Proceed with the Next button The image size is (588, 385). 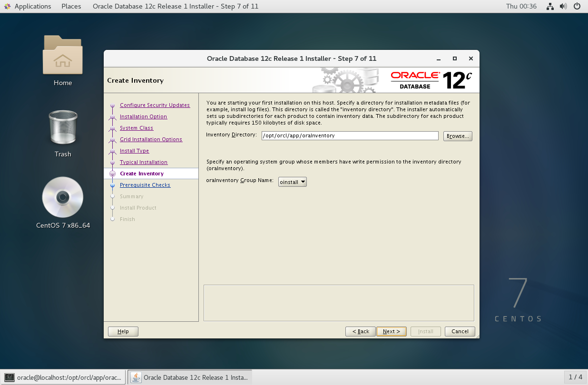coord(392,331)
